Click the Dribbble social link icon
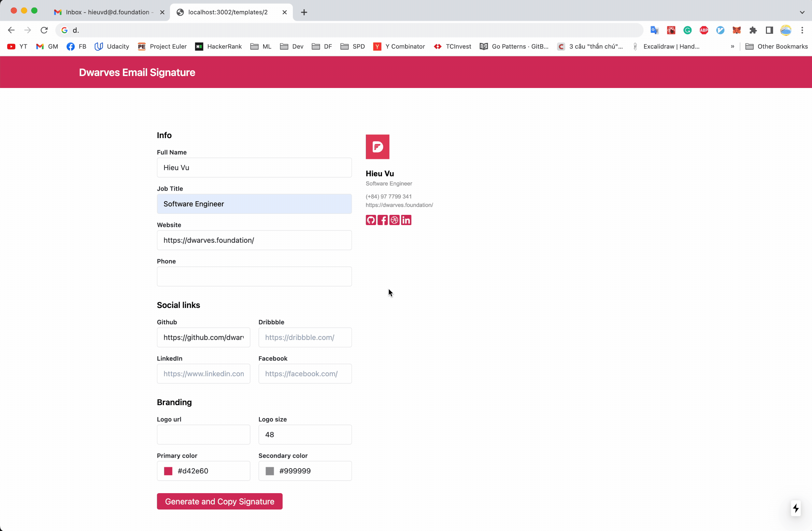Screen dimensions: 812x531 (394, 220)
